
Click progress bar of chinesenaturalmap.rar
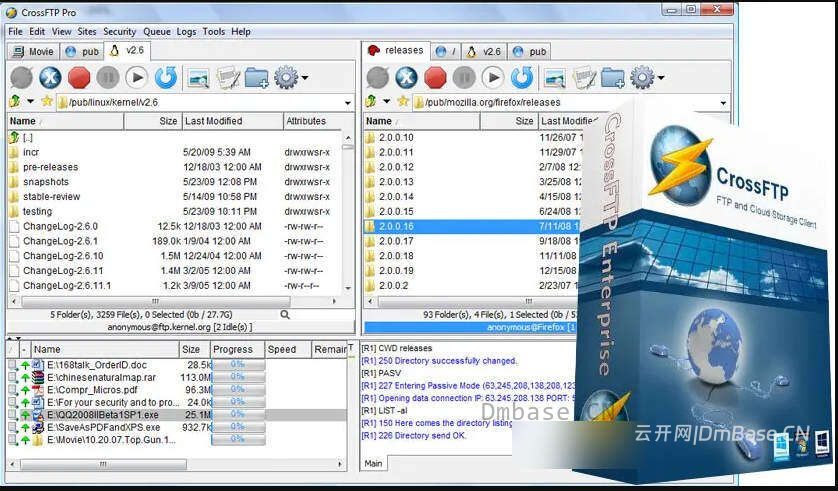tap(238, 377)
